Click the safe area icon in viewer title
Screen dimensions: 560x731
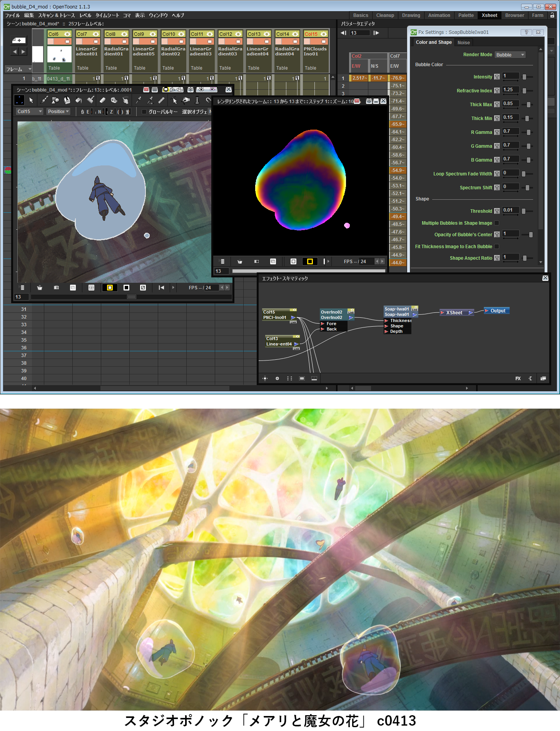pyautogui.click(x=146, y=90)
